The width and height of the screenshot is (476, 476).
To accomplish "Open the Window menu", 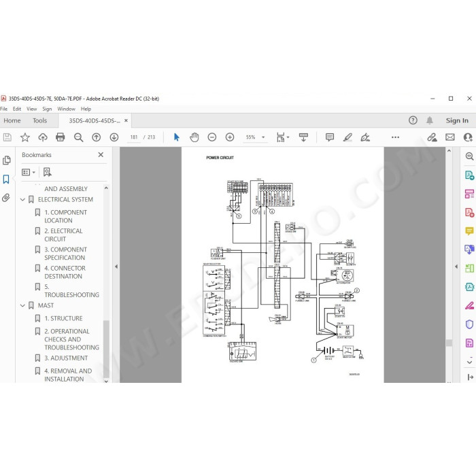I will 66,109.
